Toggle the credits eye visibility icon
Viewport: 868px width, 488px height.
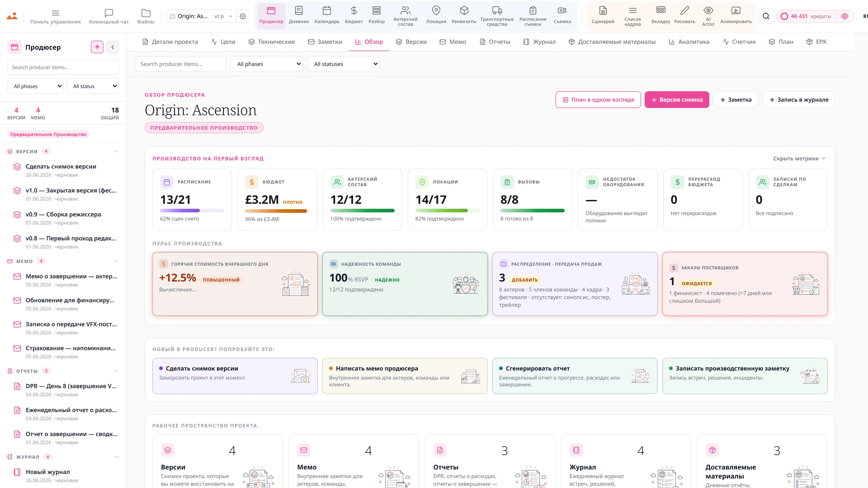pos(844,16)
